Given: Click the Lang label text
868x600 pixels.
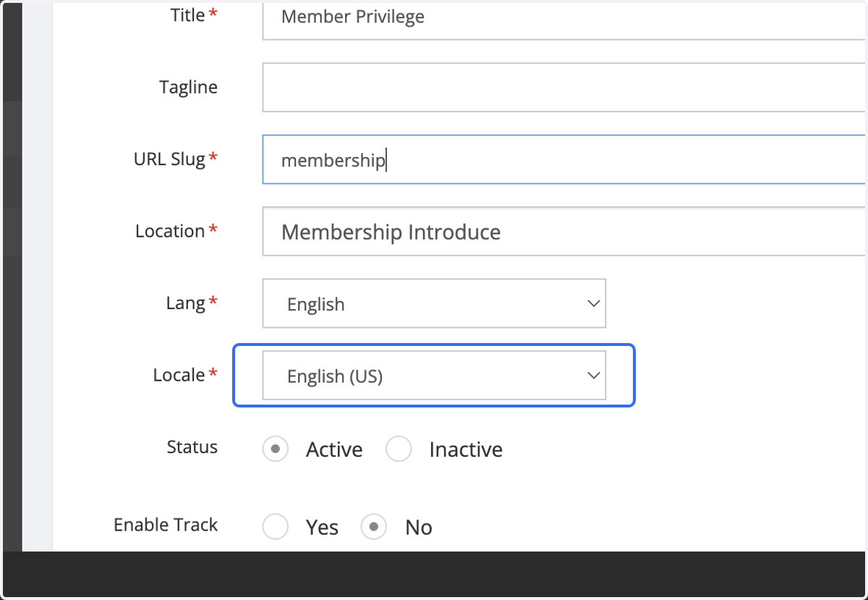Looking at the screenshot, I should [186, 303].
